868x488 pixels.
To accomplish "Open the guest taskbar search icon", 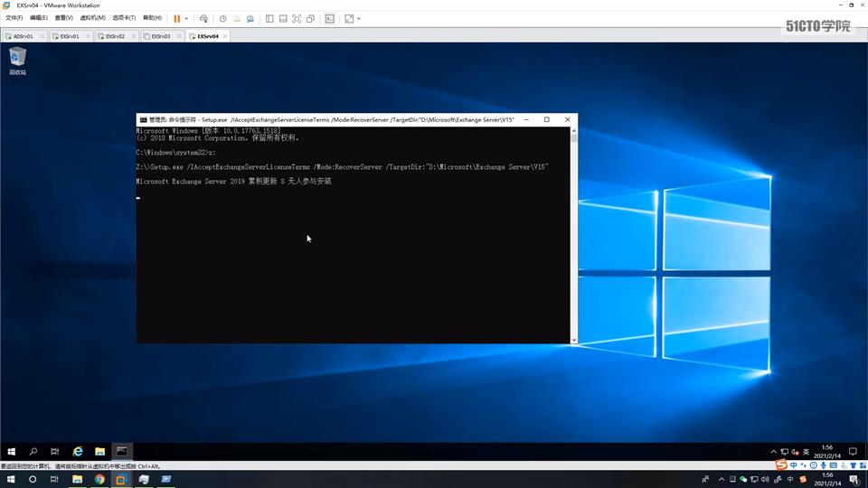I will click(33, 452).
